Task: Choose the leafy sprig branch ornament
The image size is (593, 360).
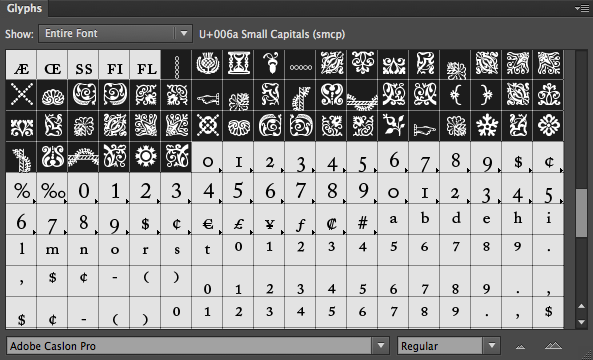Action: coord(393,126)
